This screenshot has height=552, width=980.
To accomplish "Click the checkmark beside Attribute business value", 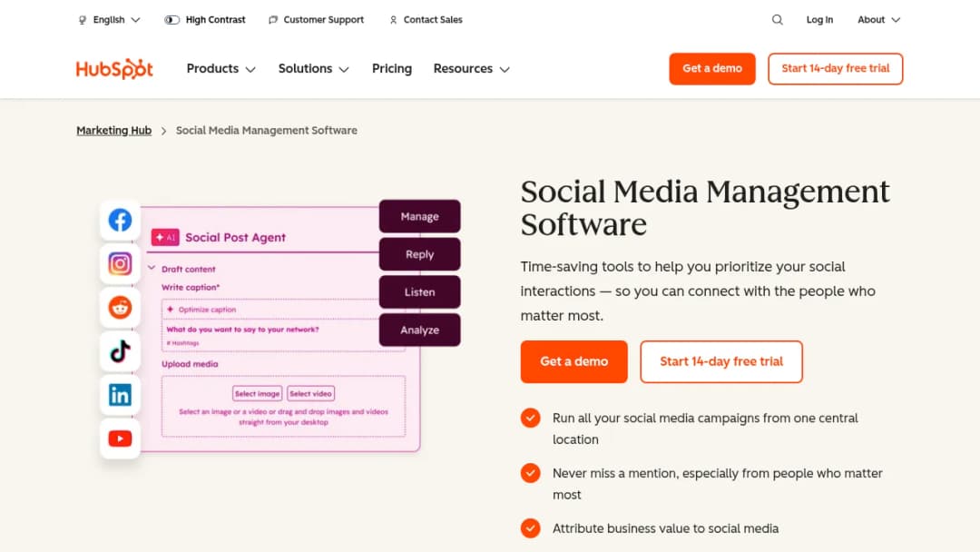I will 530,527.
